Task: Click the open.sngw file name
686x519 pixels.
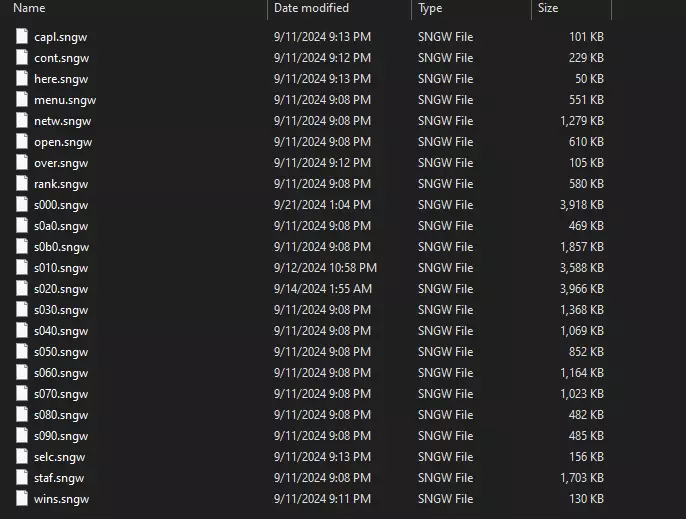Action: 62,142
